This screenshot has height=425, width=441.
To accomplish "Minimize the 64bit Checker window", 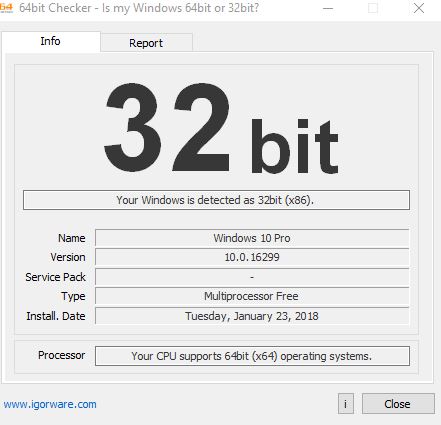I will click(x=328, y=8).
